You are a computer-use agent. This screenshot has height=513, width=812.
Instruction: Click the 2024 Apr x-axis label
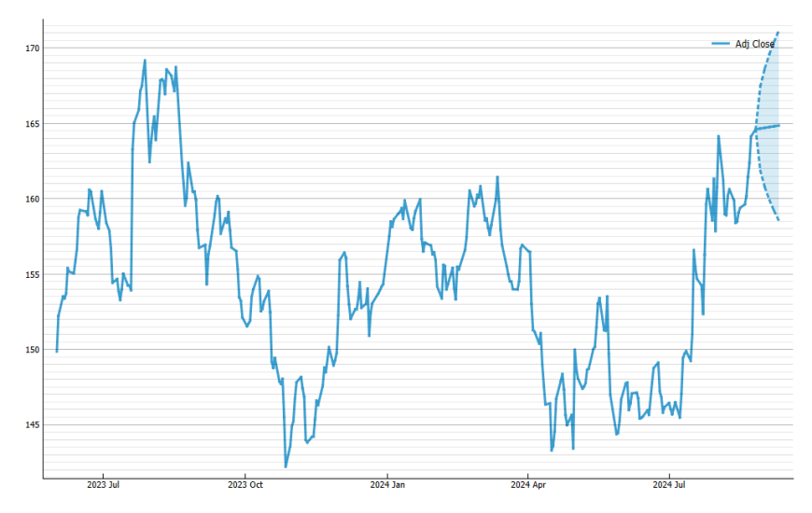coord(528,485)
